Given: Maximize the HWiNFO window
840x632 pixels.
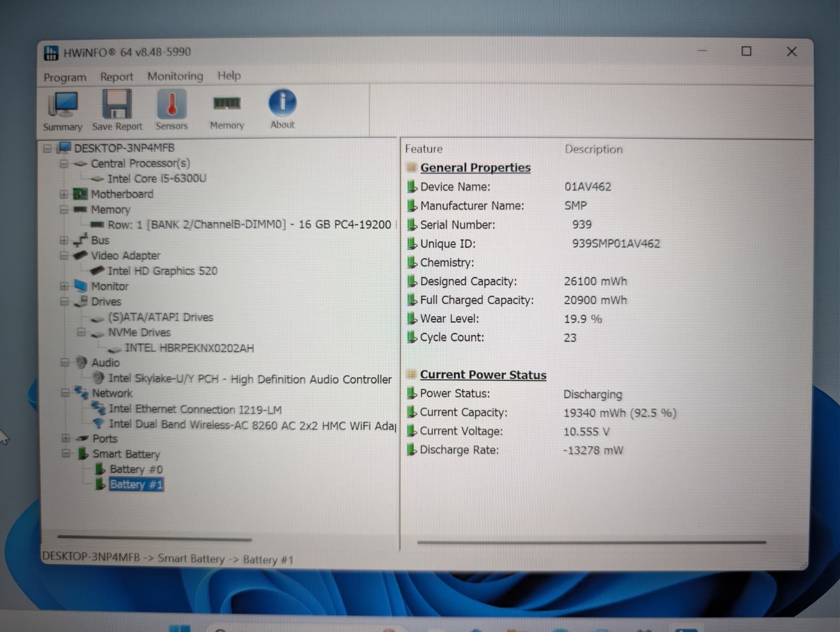Looking at the screenshot, I should tap(746, 51).
